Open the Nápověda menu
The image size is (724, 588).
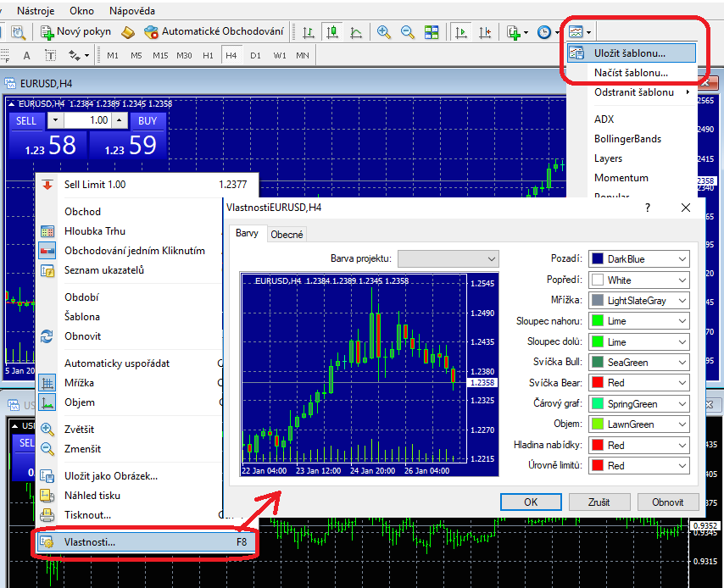132,11
